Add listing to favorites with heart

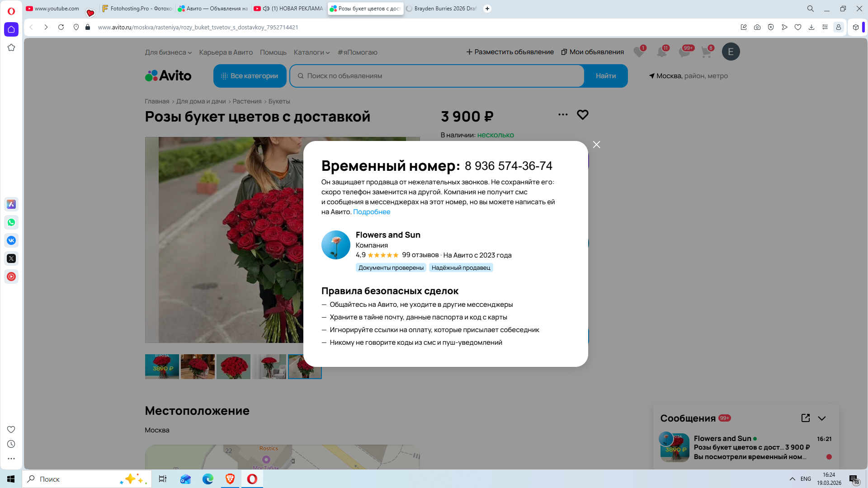pyautogui.click(x=582, y=115)
